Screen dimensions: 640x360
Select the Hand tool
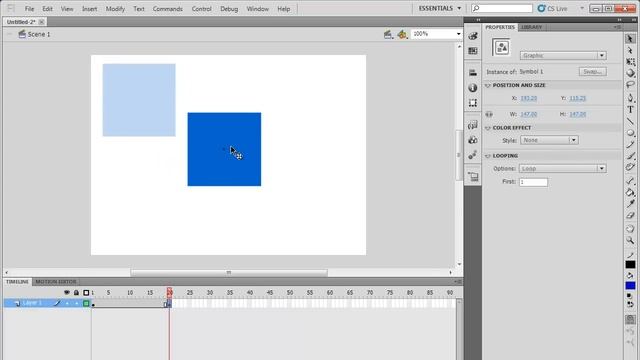pyautogui.click(x=630, y=229)
